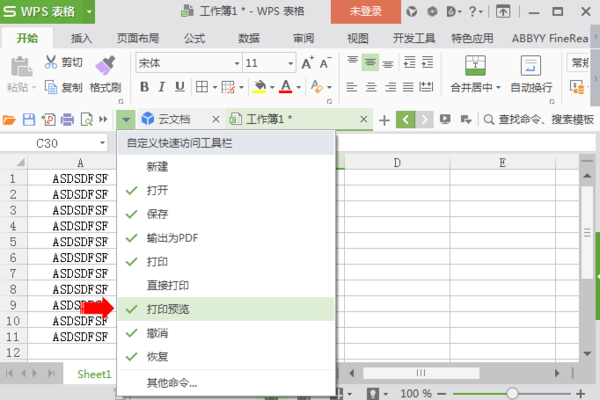Expand Paste (粘贴) options arrow

pyautogui.click(x=34, y=87)
